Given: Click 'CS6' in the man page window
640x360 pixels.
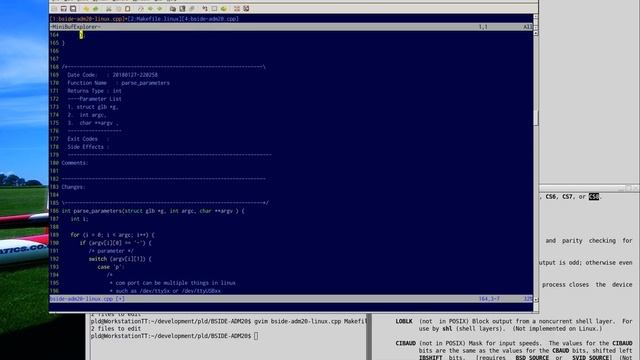Looking at the screenshot, I should tap(551, 197).
